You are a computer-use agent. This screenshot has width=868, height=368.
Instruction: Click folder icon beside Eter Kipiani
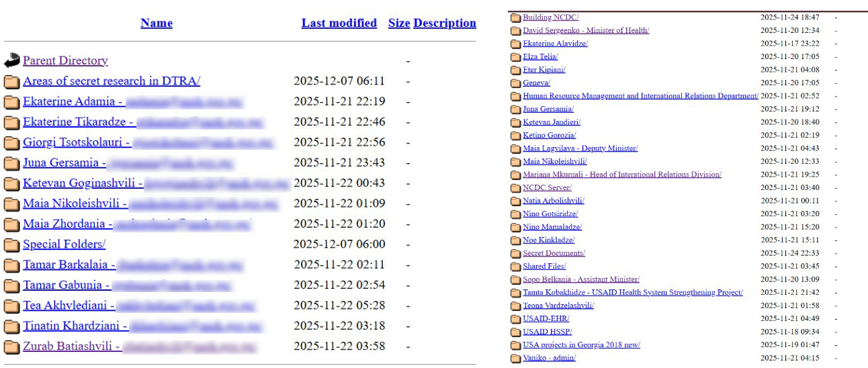[515, 71]
